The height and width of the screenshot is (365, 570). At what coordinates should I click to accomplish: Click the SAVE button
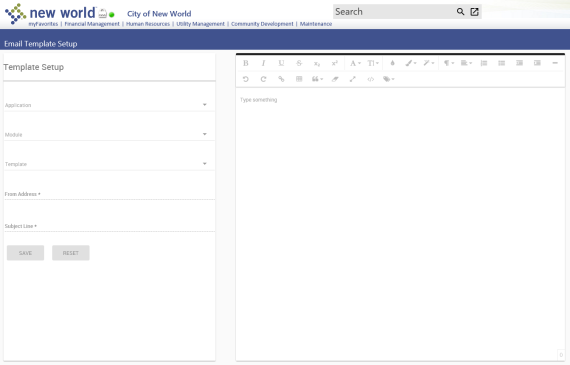click(25, 253)
